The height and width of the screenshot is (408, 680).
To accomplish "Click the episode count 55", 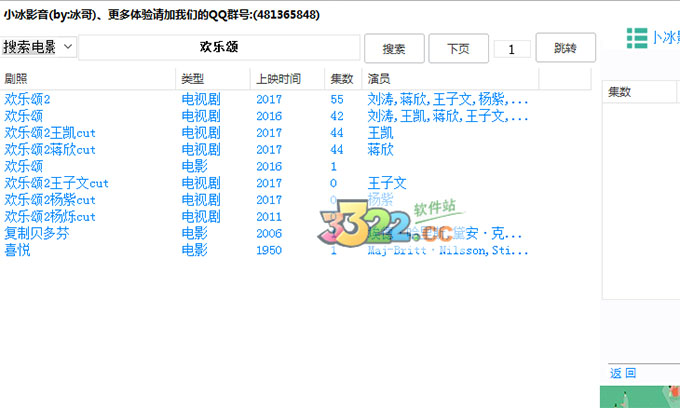I will pyautogui.click(x=337, y=99).
